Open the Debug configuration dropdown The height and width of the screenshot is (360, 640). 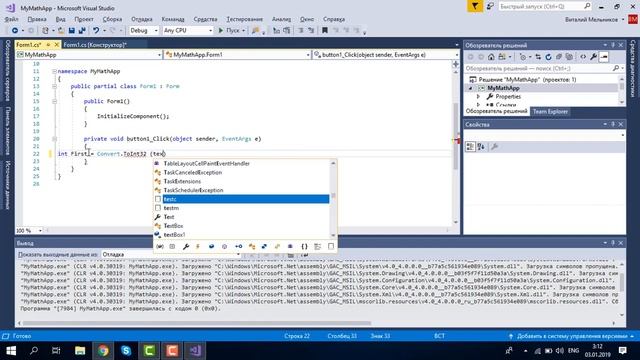click(x=144, y=31)
